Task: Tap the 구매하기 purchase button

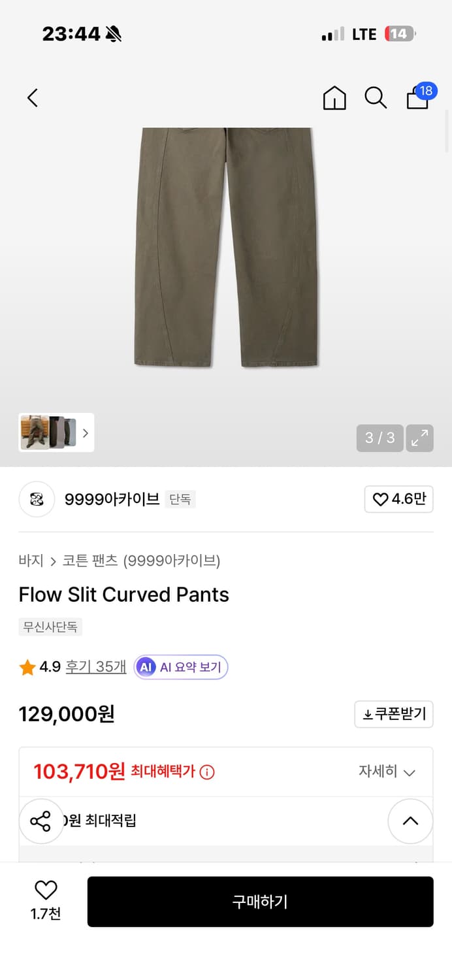Action: click(260, 902)
